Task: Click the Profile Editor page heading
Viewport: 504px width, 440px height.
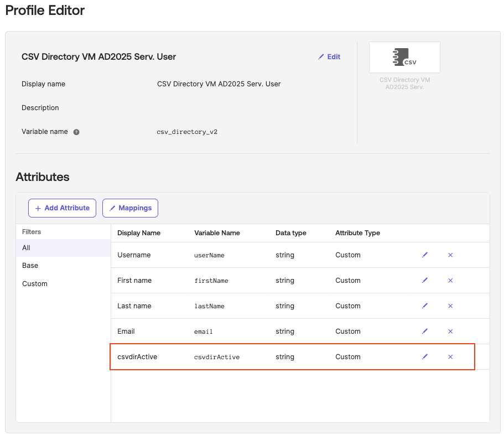Action: (x=45, y=11)
